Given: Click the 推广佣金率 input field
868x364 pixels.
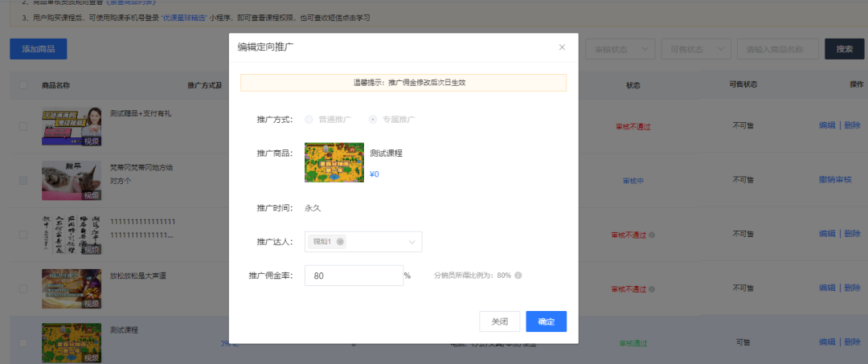Looking at the screenshot, I should point(354,276).
